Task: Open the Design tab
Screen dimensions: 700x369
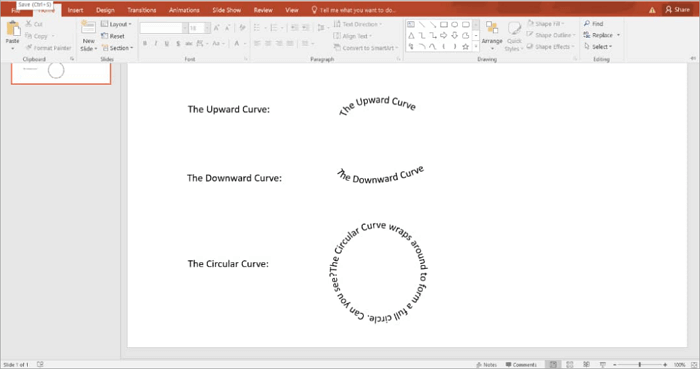Action: 105,10
